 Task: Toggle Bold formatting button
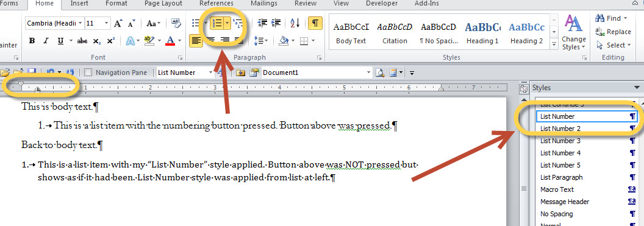(x=32, y=41)
